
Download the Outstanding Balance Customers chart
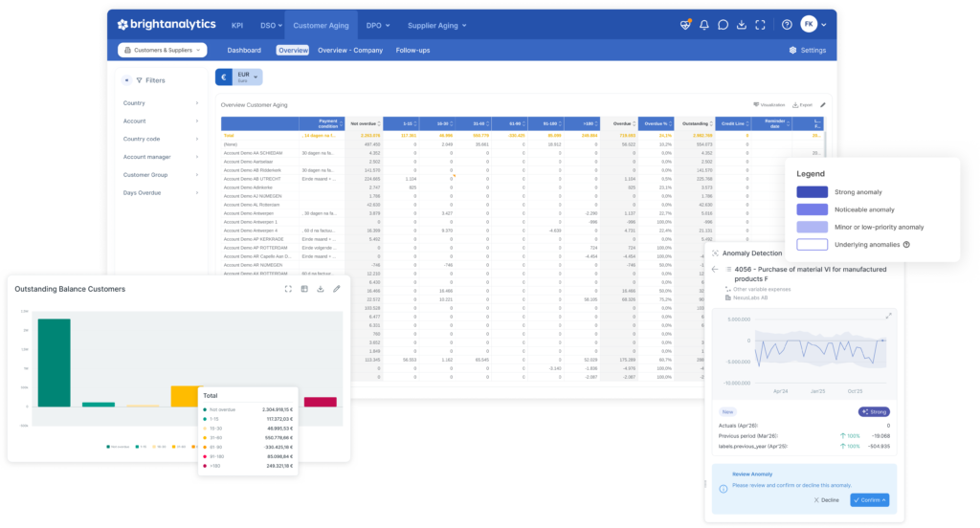pyautogui.click(x=320, y=289)
